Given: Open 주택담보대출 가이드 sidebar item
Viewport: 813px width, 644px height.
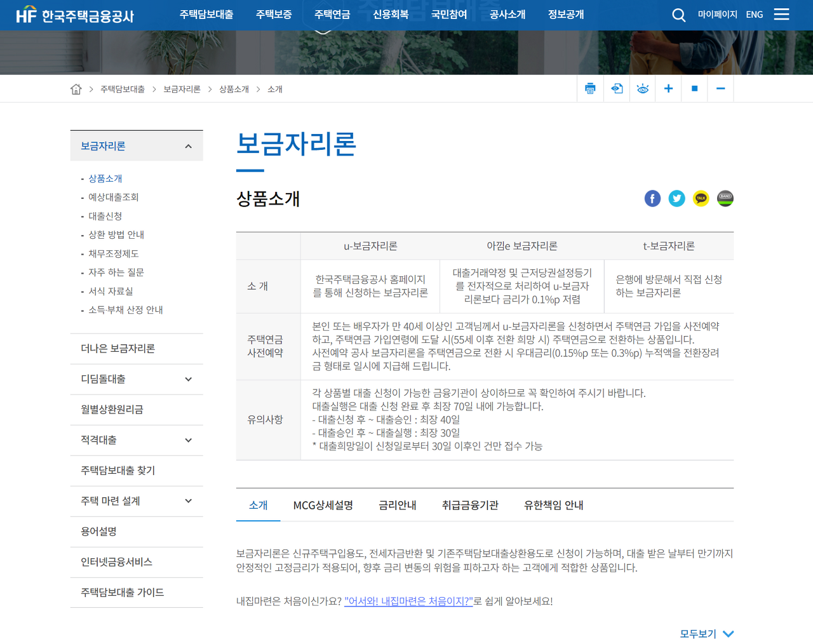Looking at the screenshot, I should pyautogui.click(x=137, y=593).
